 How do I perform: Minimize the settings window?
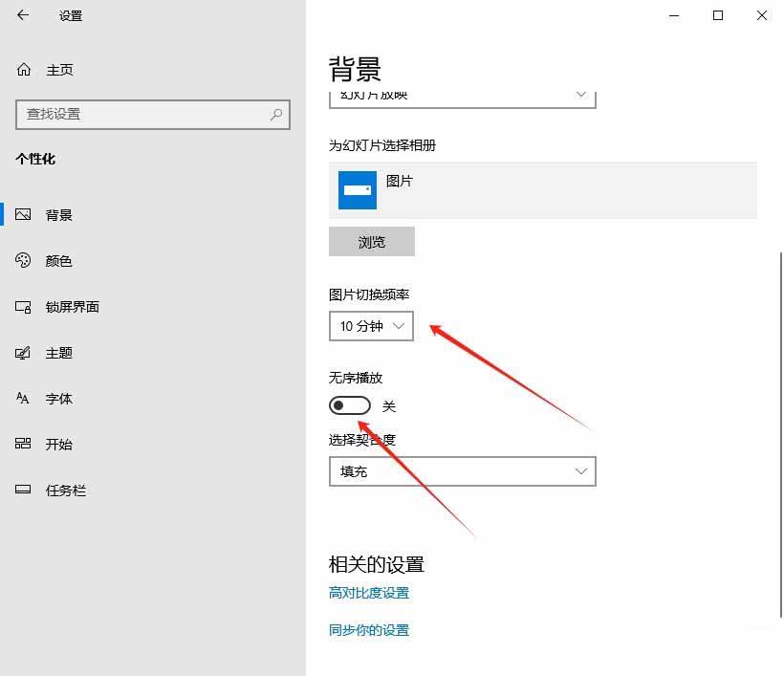674,15
